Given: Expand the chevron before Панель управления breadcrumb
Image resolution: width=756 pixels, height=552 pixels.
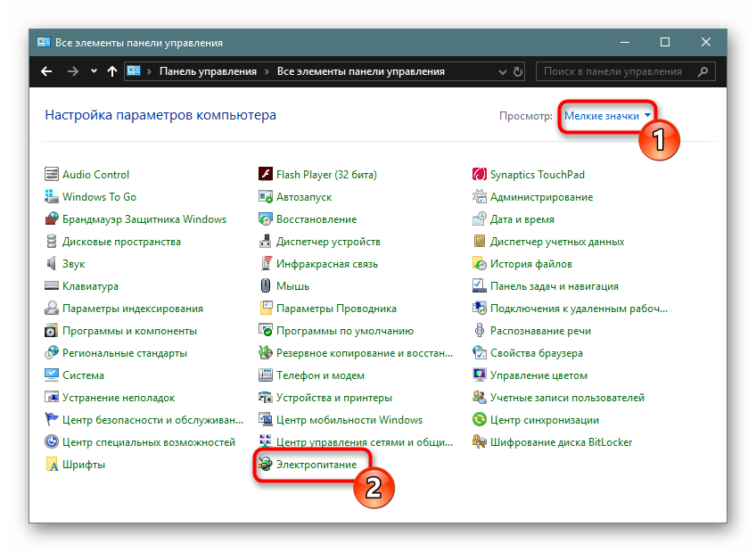Looking at the screenshot, I should coord(150,71).
